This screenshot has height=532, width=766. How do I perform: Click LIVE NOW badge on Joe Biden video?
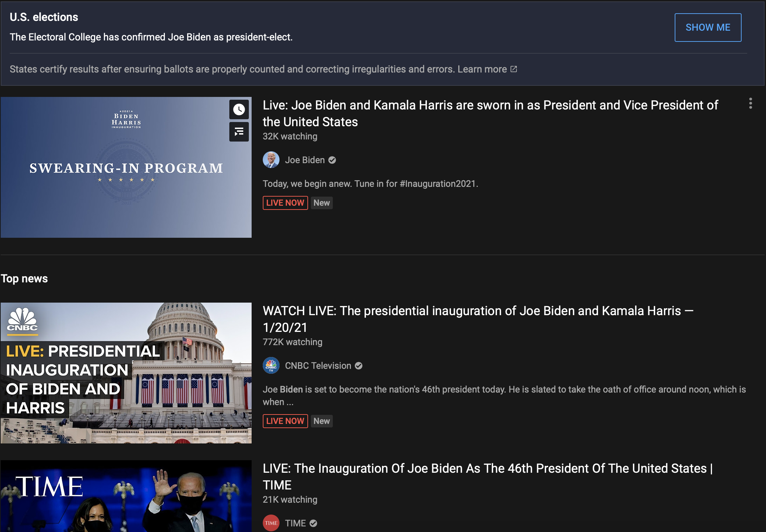click(x=285, y=203)
